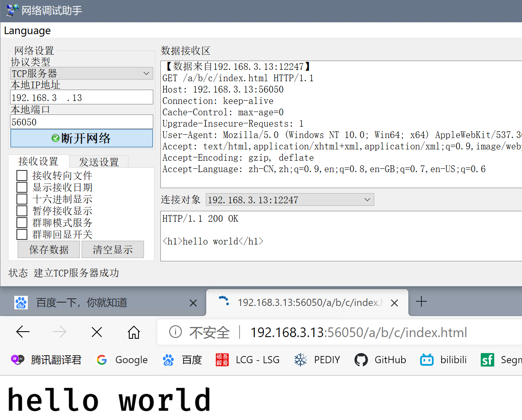Click the status text 建立TCP服务器成功
Image resolution: width=522 pixels, height=420 pixels.
[76, 273]
